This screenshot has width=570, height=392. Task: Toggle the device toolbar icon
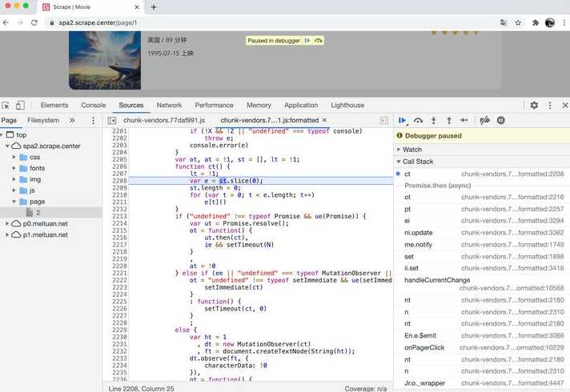tap(20, 106)
